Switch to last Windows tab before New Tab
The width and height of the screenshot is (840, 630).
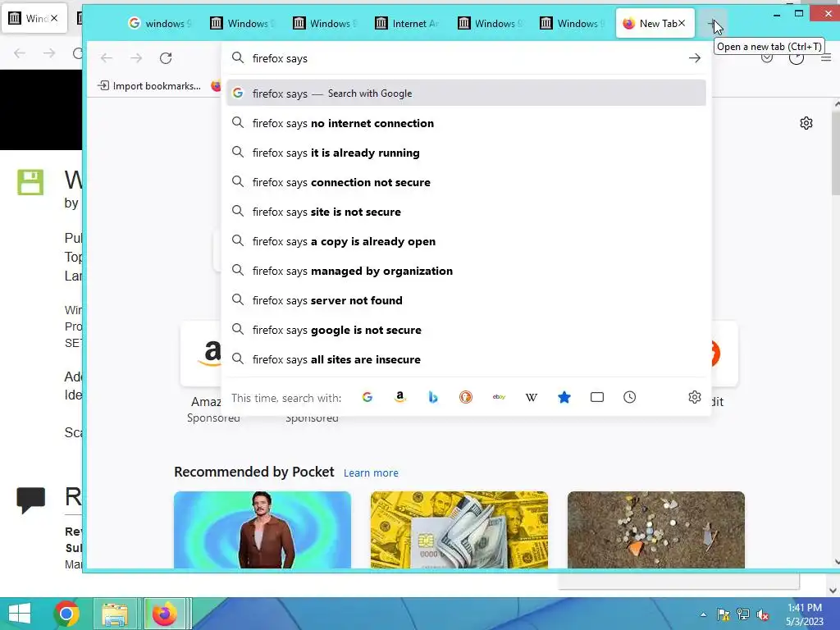tap(572, 24)
